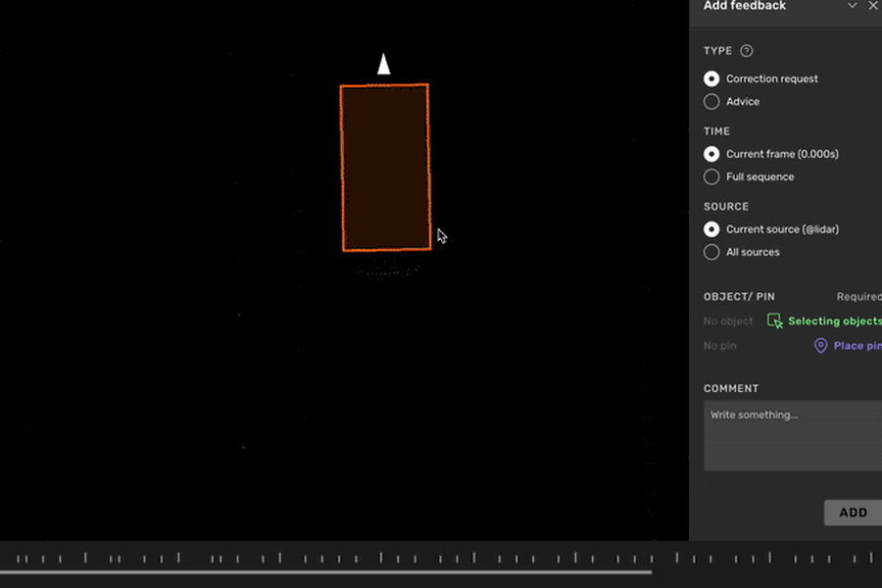Viewport: 882px width, 588px height.
Task: Click the No object placeholder text
Action: click(728, 321)
